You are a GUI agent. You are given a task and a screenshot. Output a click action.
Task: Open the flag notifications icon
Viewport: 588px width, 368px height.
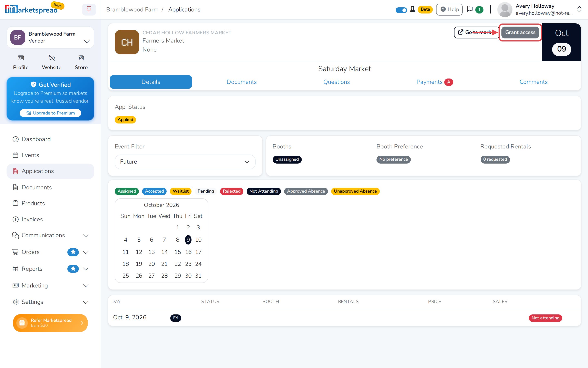coord(470,9)
